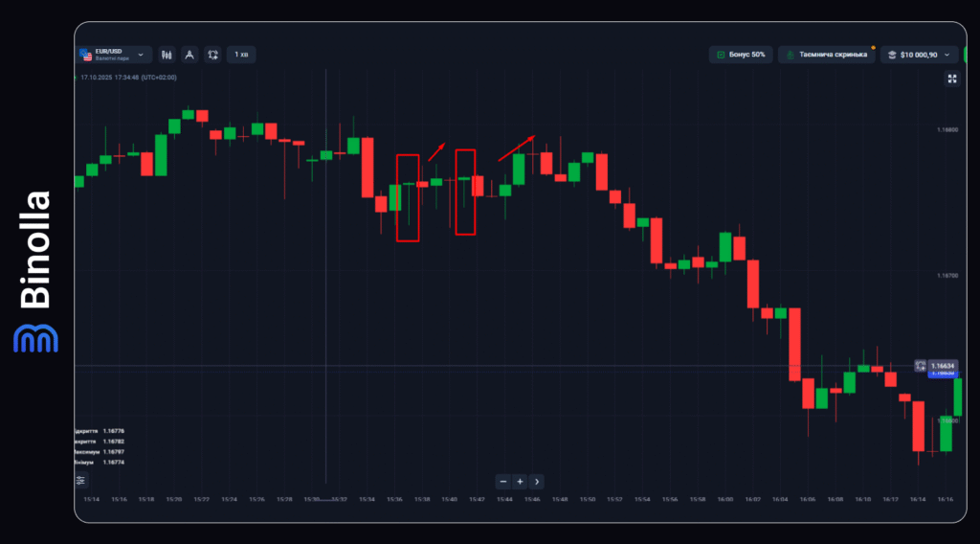Toggle fullscreen chart view
The height and width of the screenshot is (544, 980).
pyautogui.click(x=951, y=79)
